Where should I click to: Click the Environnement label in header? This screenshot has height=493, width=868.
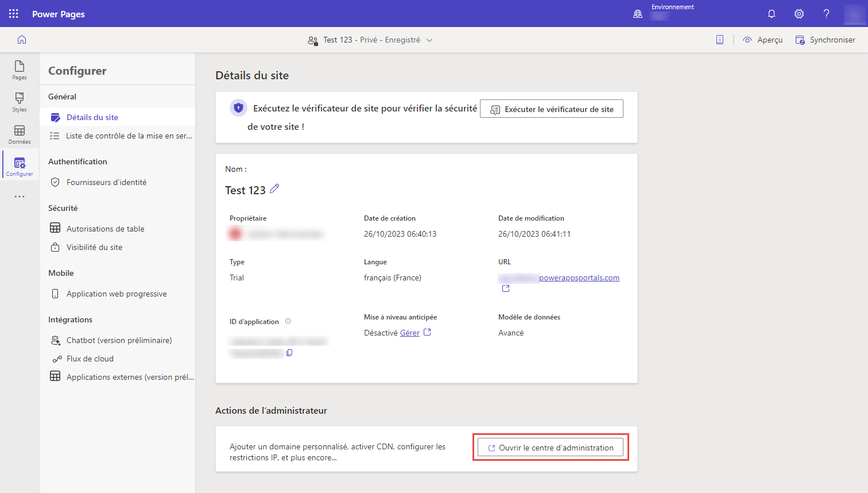coord(673,7)
